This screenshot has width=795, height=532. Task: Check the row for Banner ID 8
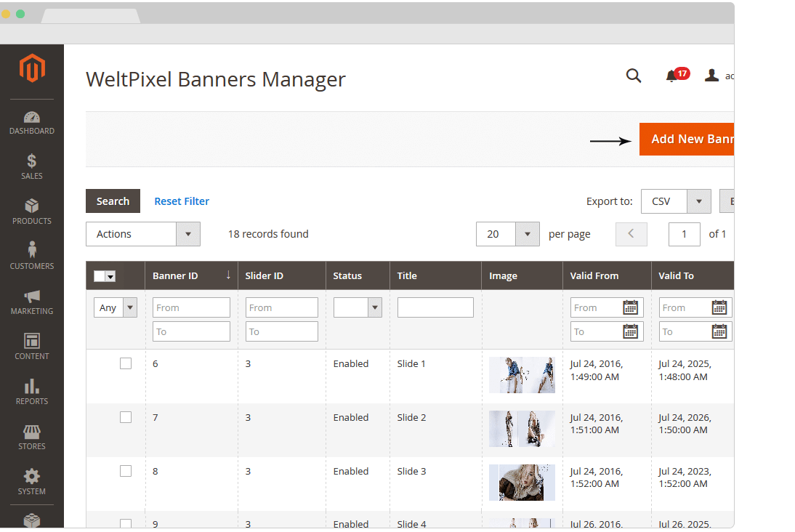pos(126,471)
